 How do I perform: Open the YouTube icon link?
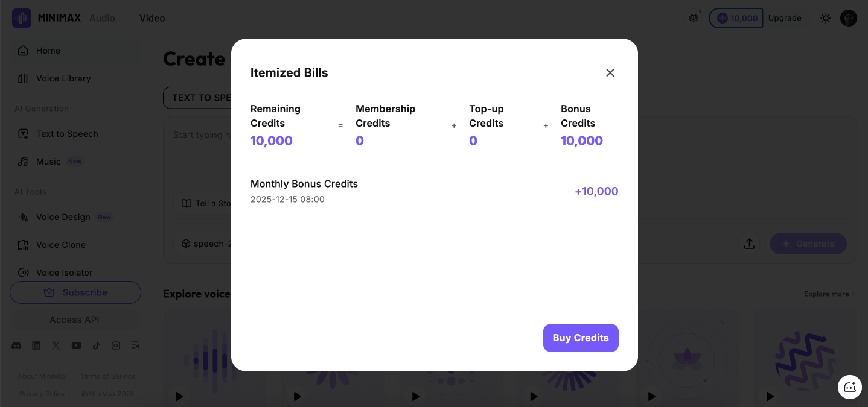click(76, 345)
